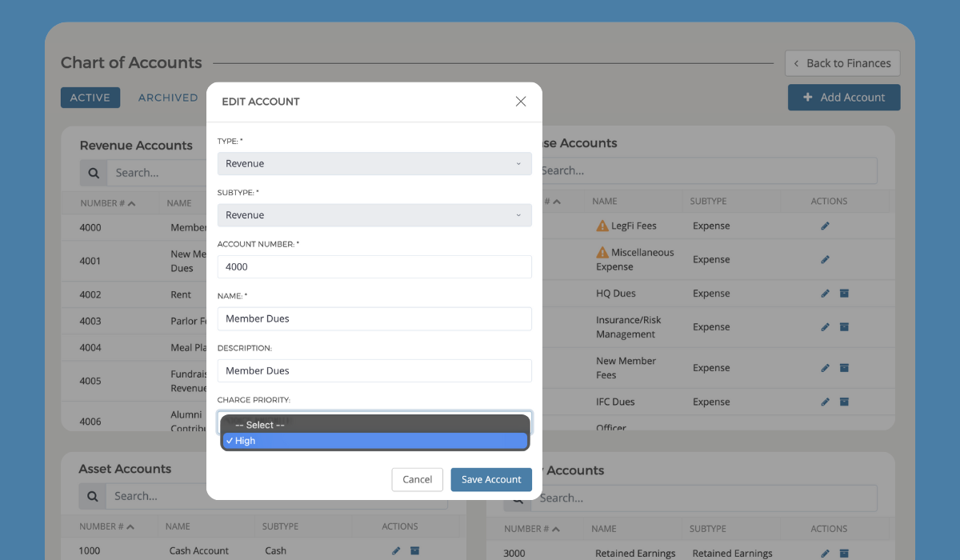This screenshot has width=960, height=560.
Task: Go back to Finances
Action: pos(842,62)
